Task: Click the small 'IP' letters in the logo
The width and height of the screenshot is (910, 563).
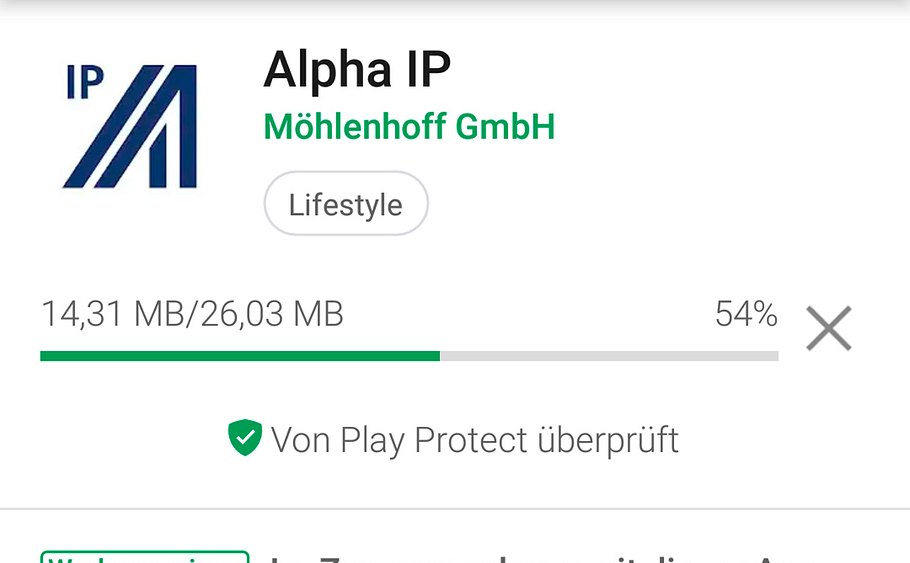Action: click(x=85, y=82)
